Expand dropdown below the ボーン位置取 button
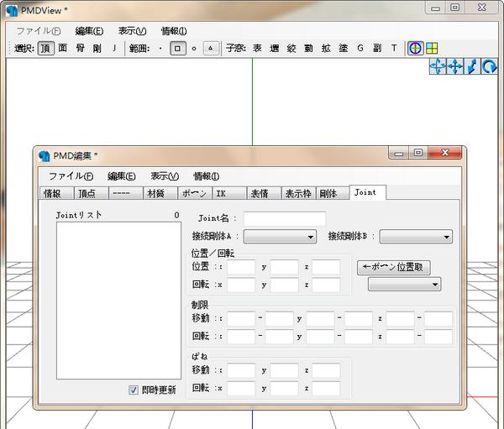Image resolution: width=504 pixels, height=429 pixels. pyautogui.click(x=405, y=285)
